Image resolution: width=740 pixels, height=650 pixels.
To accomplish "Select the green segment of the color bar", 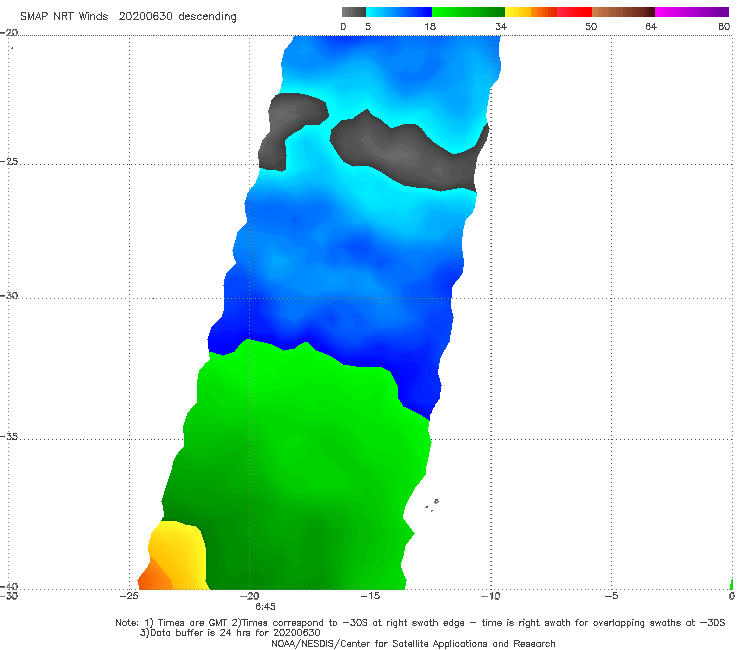I will [468, 12].
